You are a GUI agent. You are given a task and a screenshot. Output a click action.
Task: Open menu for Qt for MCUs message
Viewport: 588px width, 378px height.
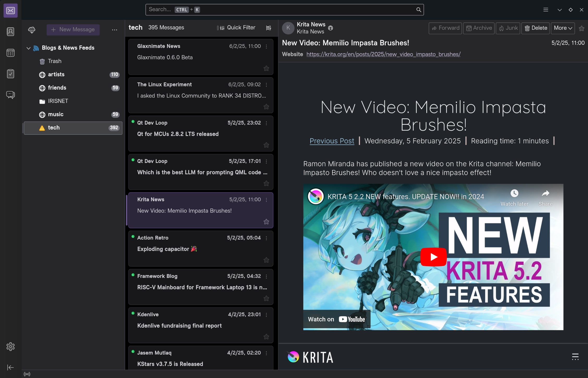(266, 123)
